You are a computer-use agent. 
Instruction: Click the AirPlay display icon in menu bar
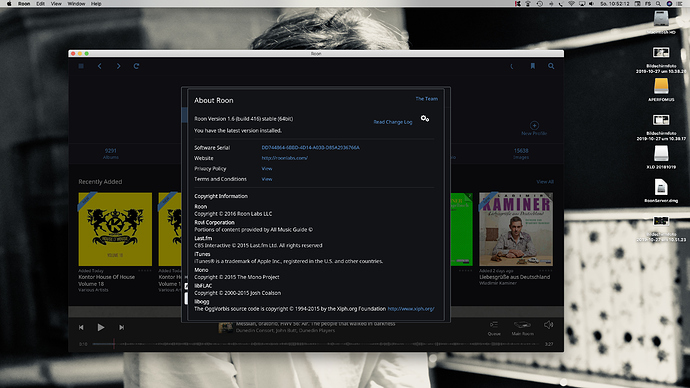click(x=582, y=4)
